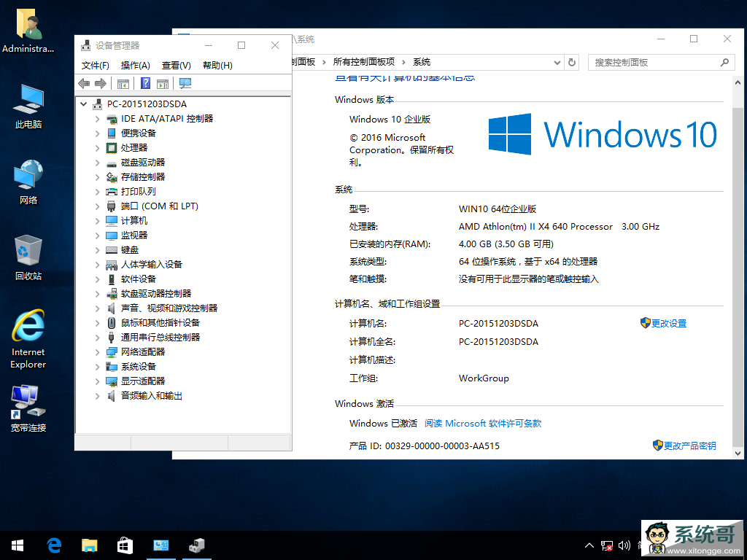The image size is (747, 560).
Task: Expand the 声音、视频和游戏控制器 node
Action: coord(97,308)
